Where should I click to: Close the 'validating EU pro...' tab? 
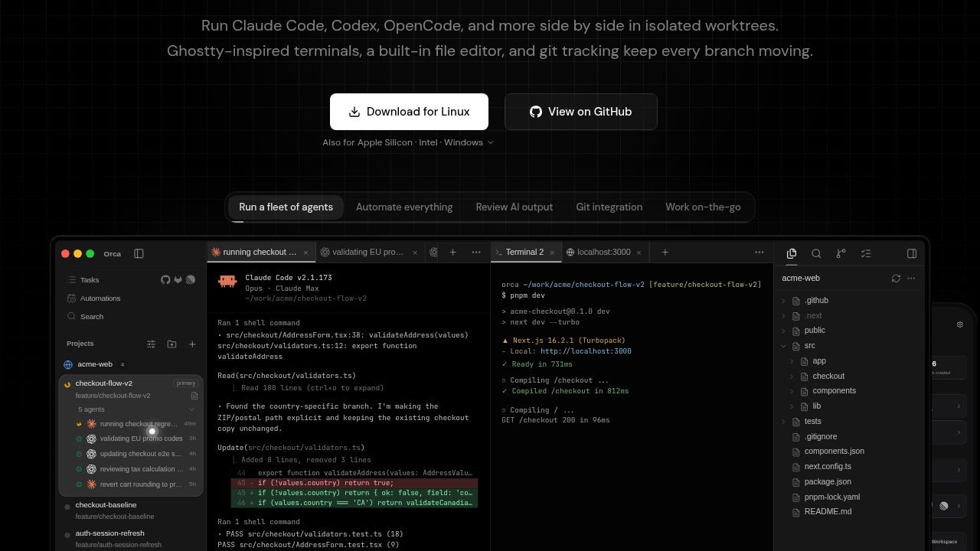(415, 253)
